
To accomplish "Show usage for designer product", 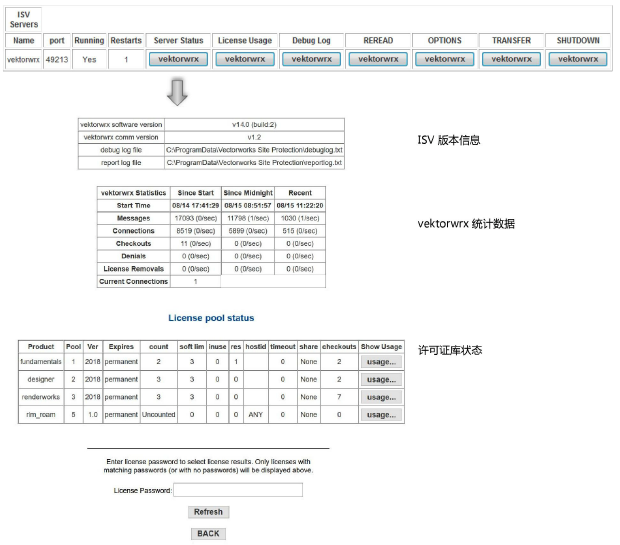I will point(381,380).
